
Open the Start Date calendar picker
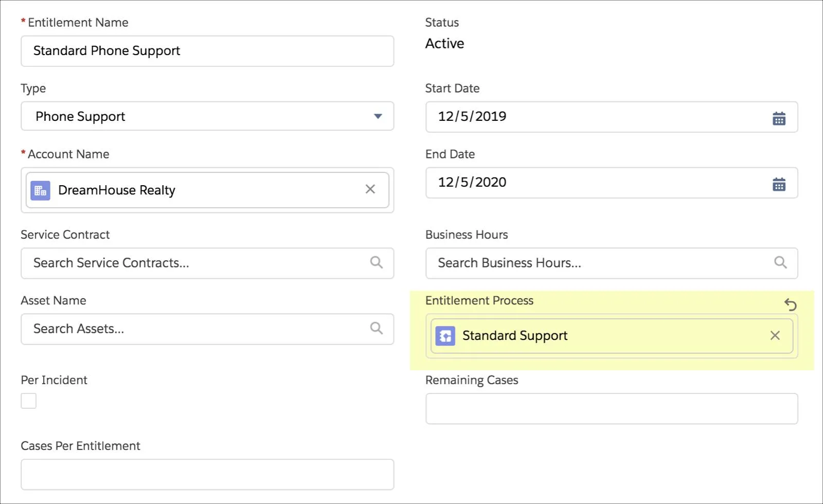tap(779, 119)
